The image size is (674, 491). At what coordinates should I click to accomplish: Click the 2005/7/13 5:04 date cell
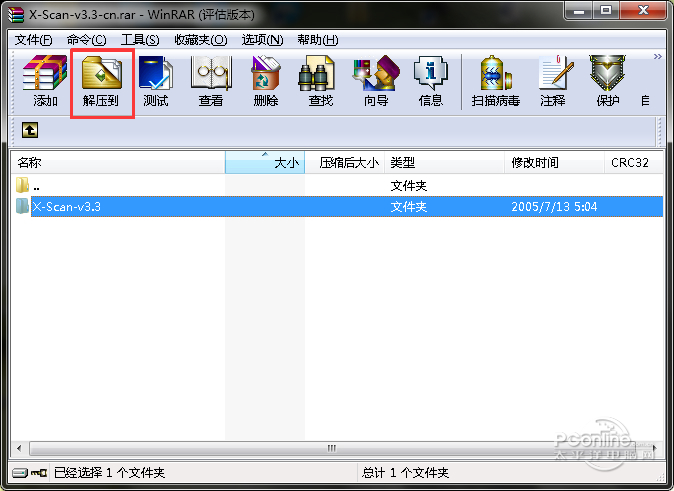click(x=554, y=207)
